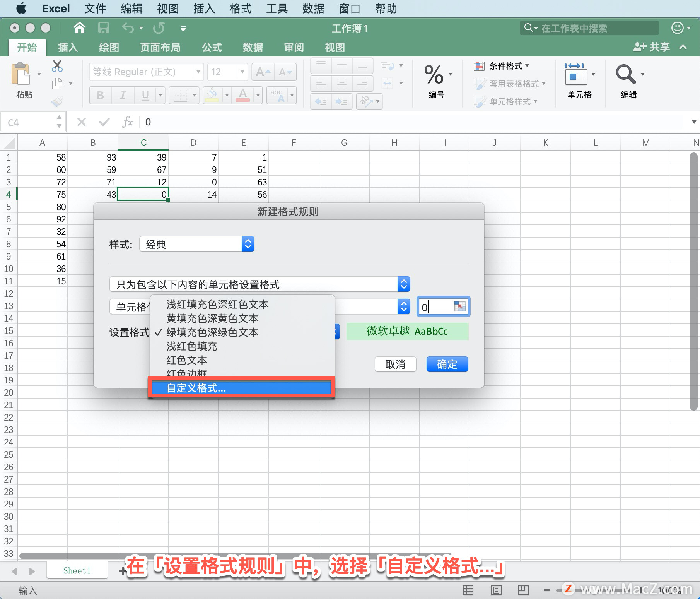Click the formula bar cancel X button
This screenshot has height=599, width=700.
point(81,122)
